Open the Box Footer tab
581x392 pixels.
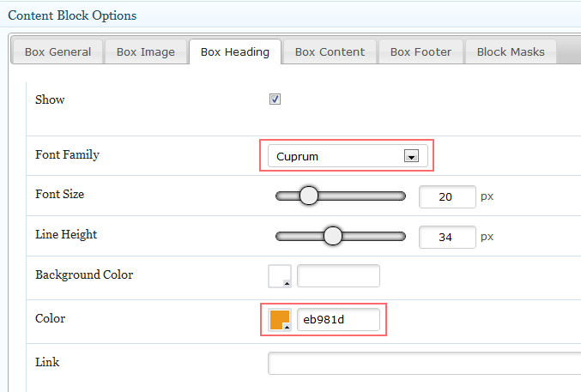(x=421, y=51)
